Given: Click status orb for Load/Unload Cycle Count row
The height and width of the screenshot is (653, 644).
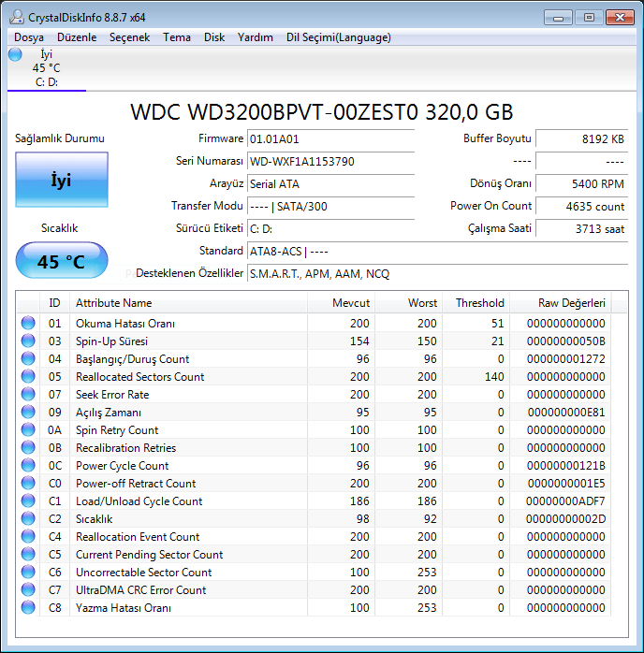Looking at the screenshot, I should pos(28,501).
